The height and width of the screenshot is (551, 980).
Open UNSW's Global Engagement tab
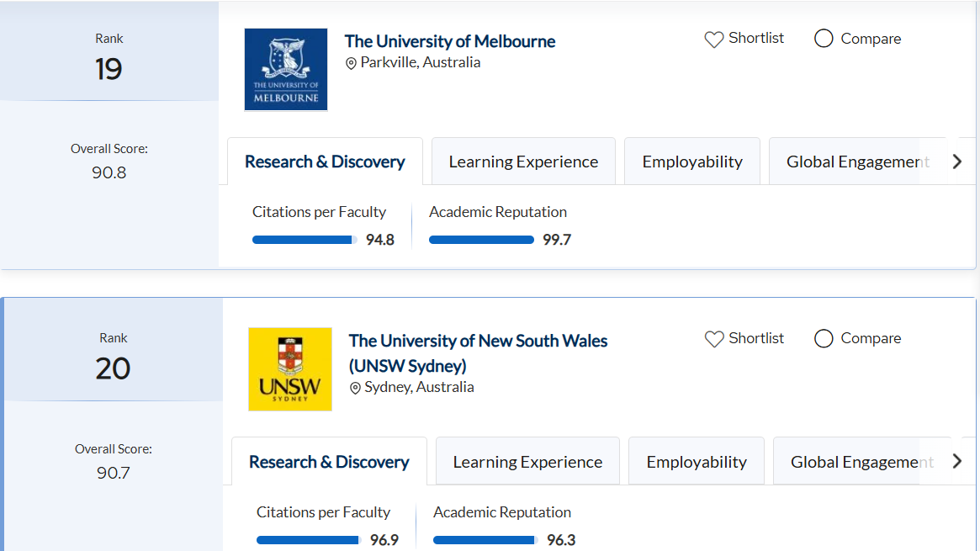tap(862, 461)
